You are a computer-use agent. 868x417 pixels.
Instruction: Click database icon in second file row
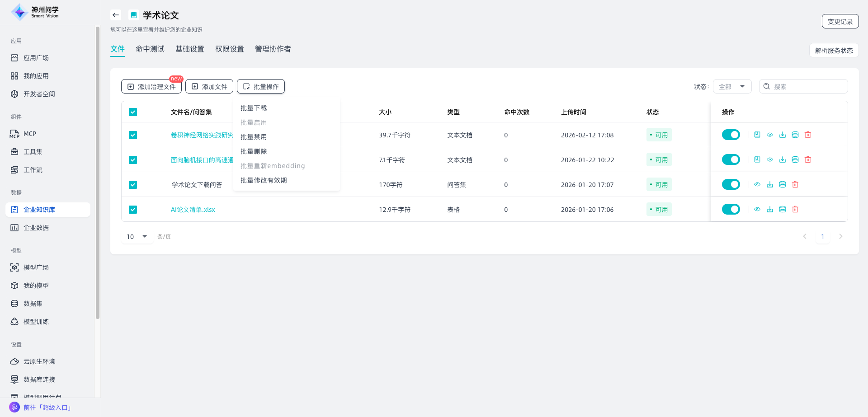pos(795,159)
